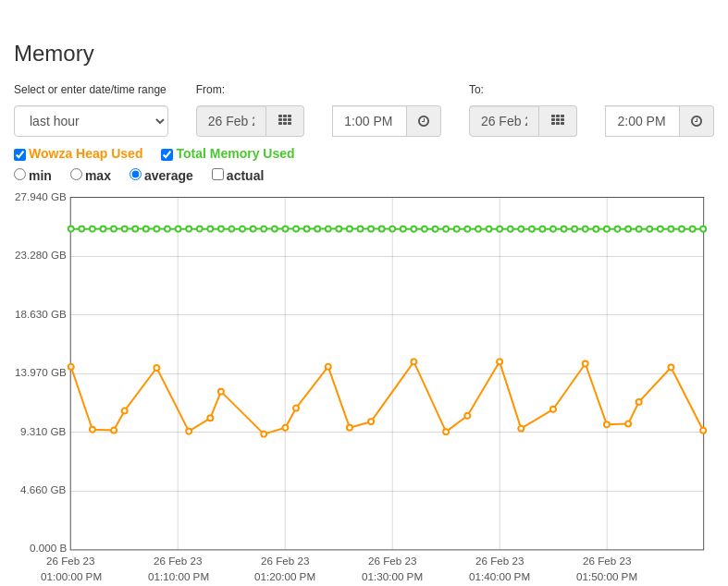728x586 pixels.
Task: Enable the actual checkbox
Action: click(217, 175)
